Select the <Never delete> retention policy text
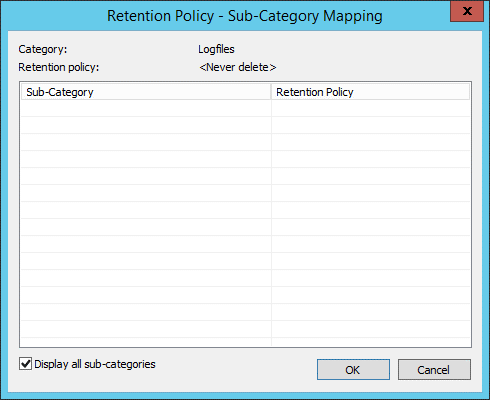 pos(238,67)
